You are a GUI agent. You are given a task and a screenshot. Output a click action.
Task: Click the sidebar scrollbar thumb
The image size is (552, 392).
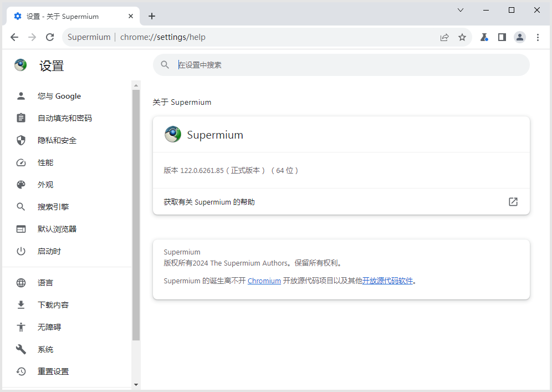(x=136, y=215)
